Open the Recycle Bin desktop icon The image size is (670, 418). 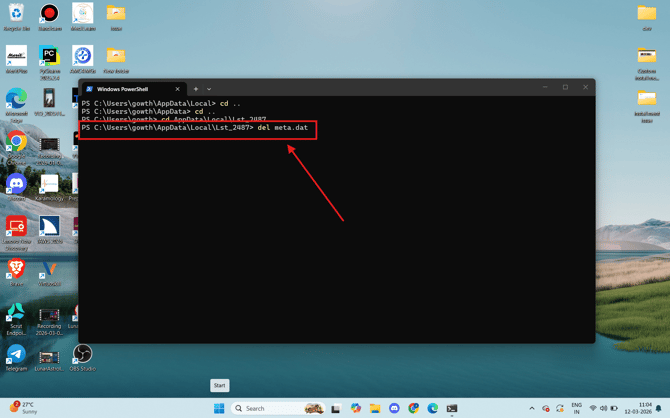tap(16, 17)
